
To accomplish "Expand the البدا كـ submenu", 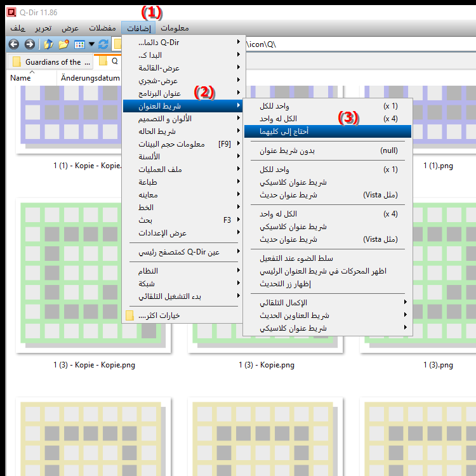I will point(182,55).
